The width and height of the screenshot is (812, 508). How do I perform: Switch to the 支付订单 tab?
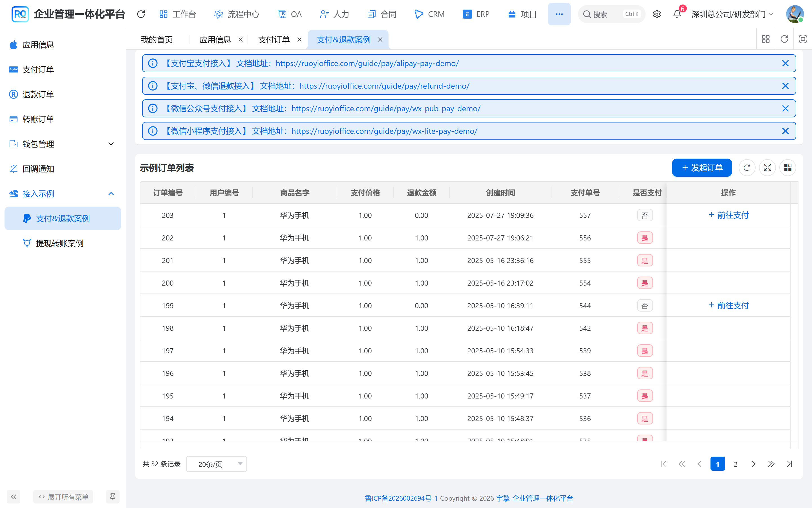274,40
